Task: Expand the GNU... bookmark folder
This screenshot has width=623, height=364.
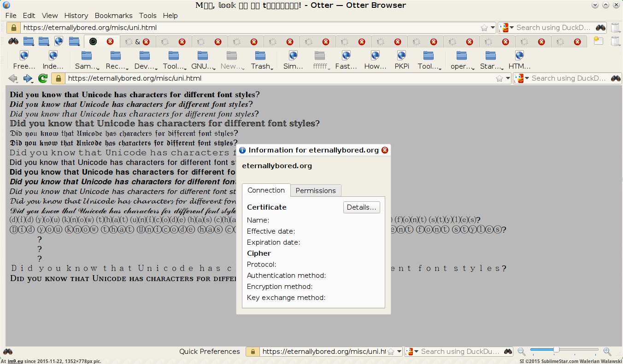Action: point(203,60)
